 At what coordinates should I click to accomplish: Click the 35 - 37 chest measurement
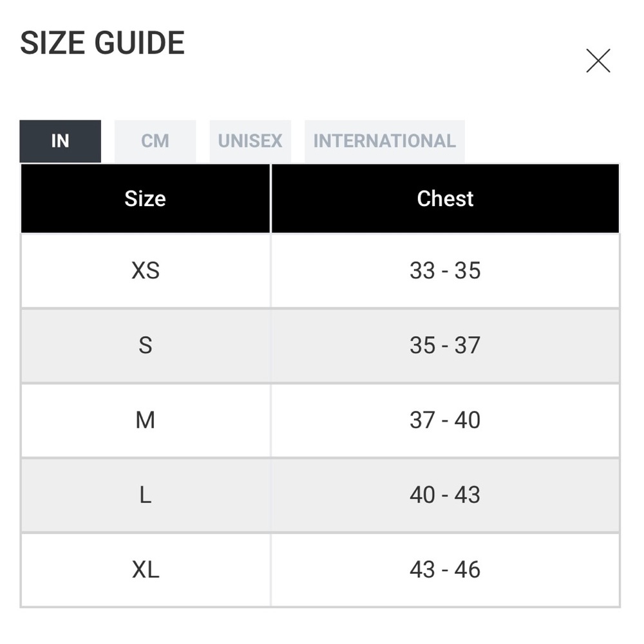point(445,345)
